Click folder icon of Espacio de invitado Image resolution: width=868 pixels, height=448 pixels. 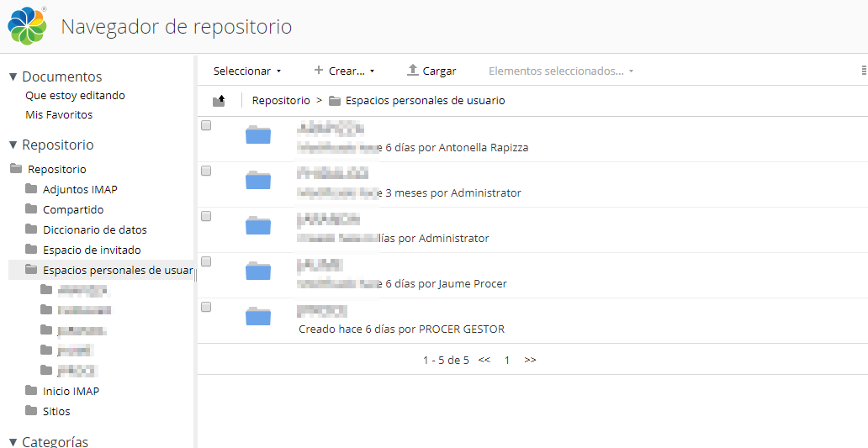coord(32,250)
